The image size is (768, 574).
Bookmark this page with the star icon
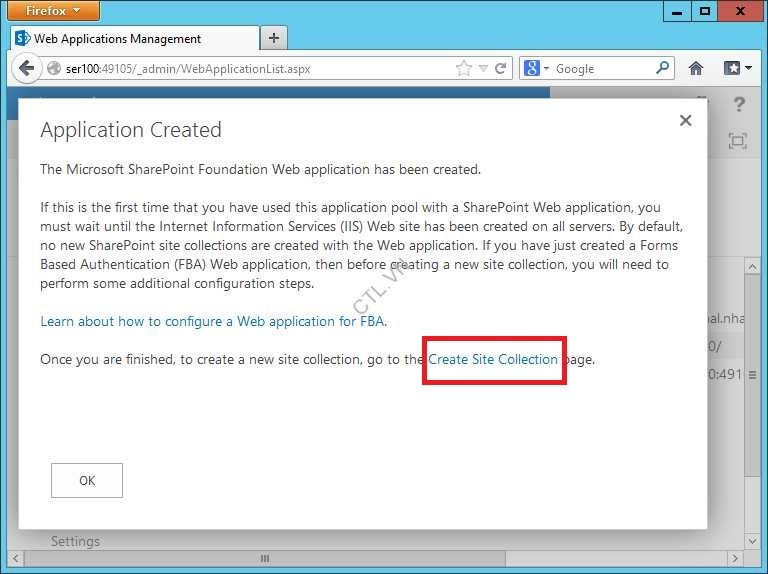pyautogui.click(x=464, y=69)
